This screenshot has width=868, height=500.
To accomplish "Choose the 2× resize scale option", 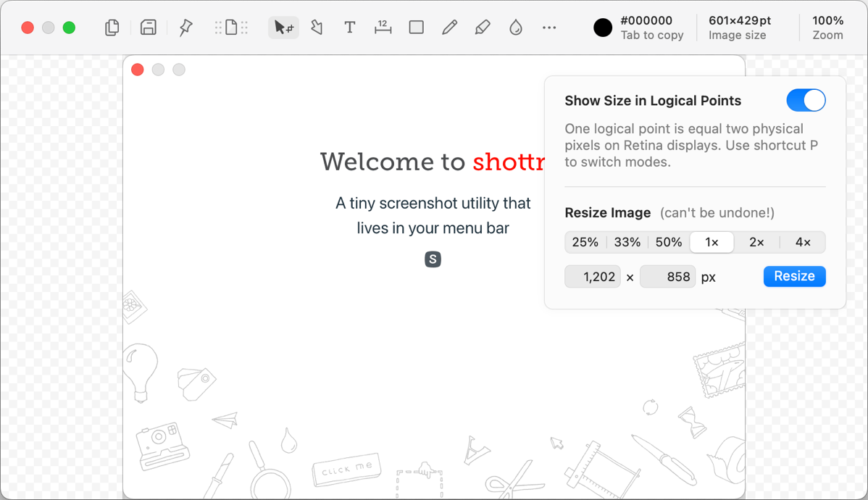I will coord(756,243).
